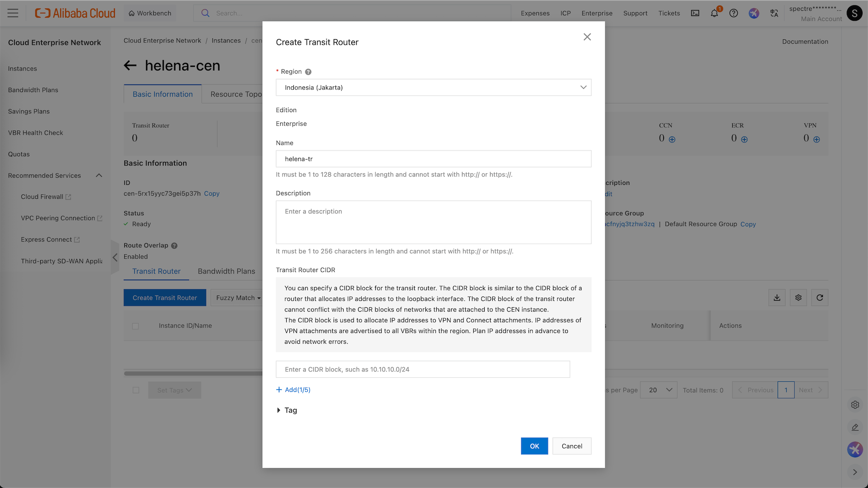Click the back arrow beside helena-cen

tap(130, 66)
